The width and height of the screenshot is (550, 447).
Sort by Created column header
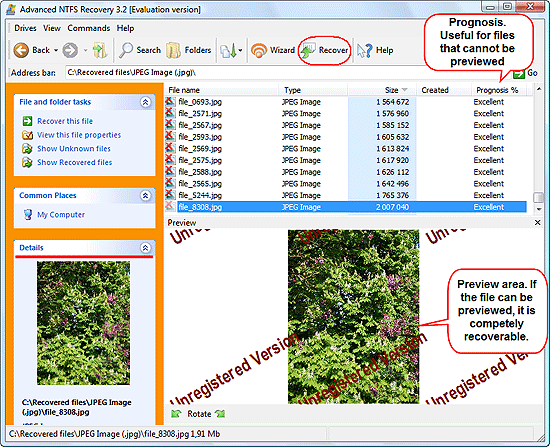tap(444, 90)
